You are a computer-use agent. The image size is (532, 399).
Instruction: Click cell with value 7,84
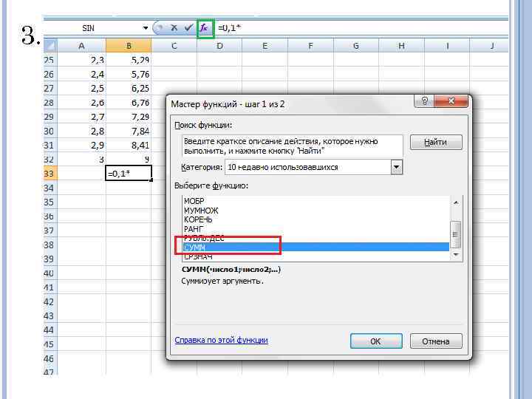point(129,131)
